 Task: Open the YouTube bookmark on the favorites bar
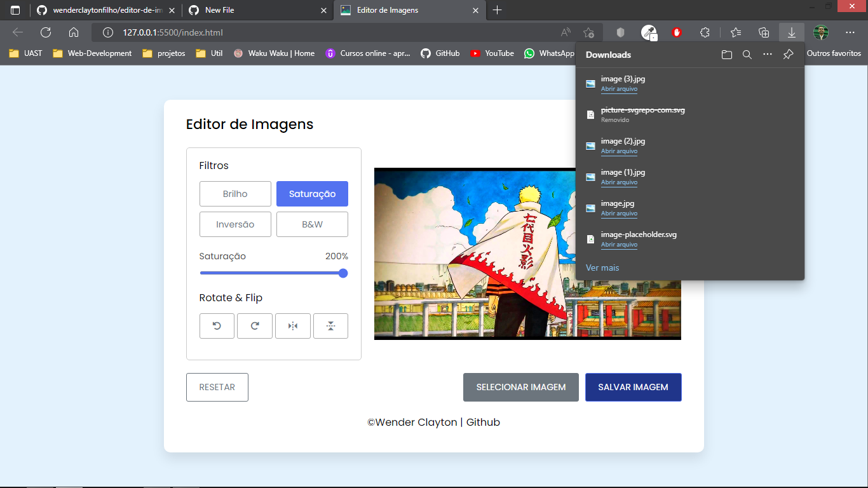click(x=491, y=53)
